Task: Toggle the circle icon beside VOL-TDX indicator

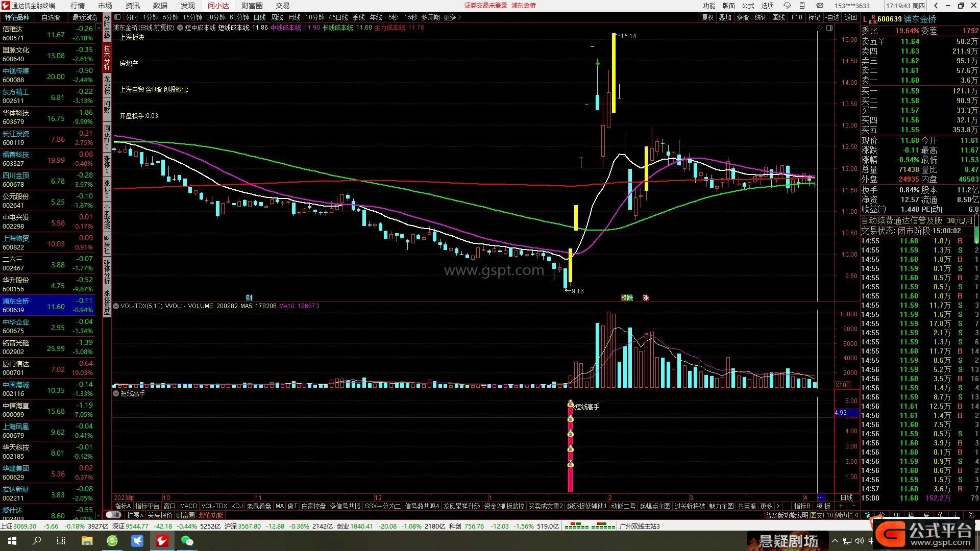Action: [116, 306]
